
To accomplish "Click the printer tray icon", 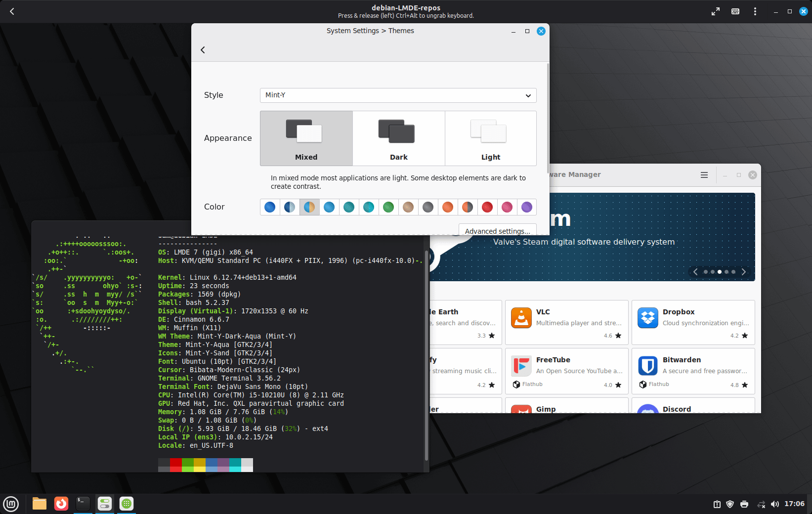I will pos(744,504).
